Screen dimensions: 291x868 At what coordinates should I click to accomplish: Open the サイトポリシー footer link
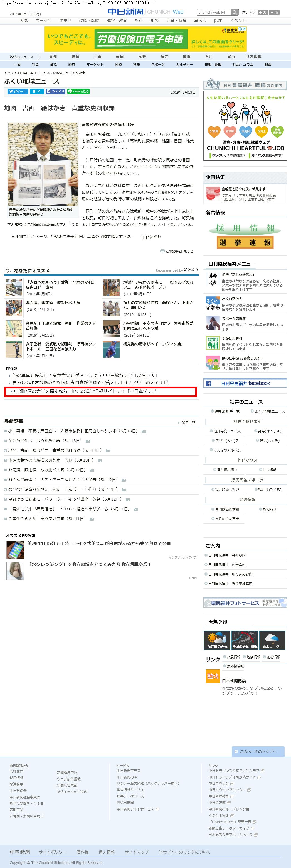(52, 852)
